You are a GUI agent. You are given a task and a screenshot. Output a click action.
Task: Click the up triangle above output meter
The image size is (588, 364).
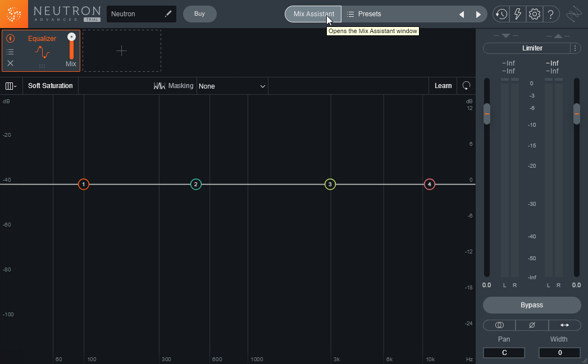point(558,36)
